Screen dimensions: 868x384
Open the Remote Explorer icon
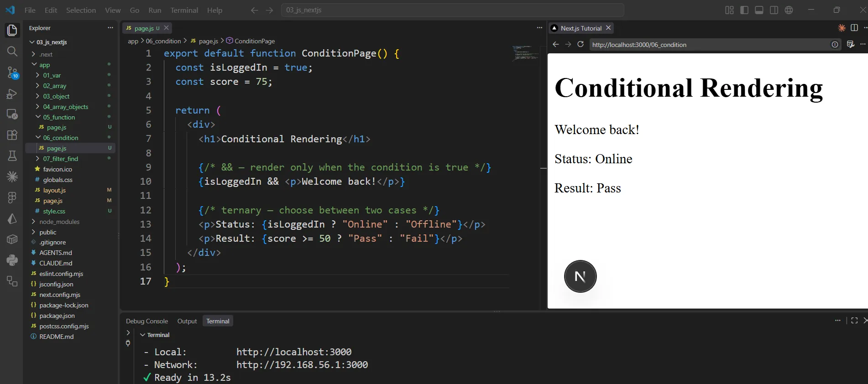12,114
